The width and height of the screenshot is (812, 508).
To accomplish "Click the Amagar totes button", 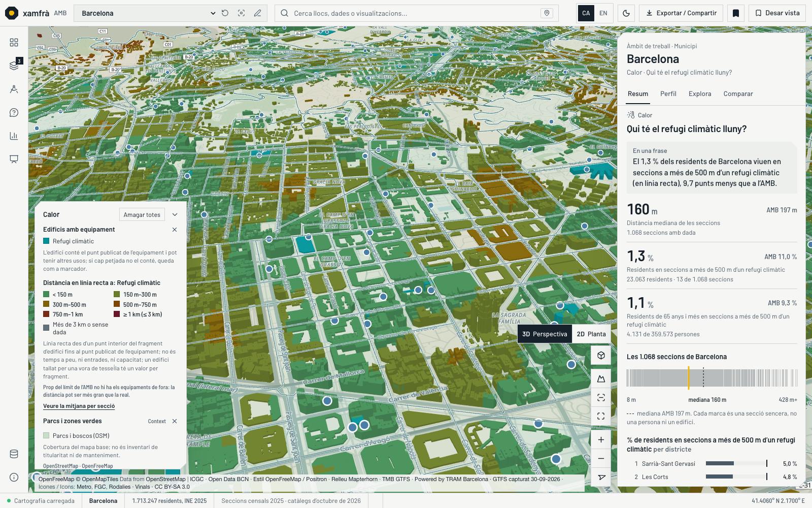I will click(142, 215).
